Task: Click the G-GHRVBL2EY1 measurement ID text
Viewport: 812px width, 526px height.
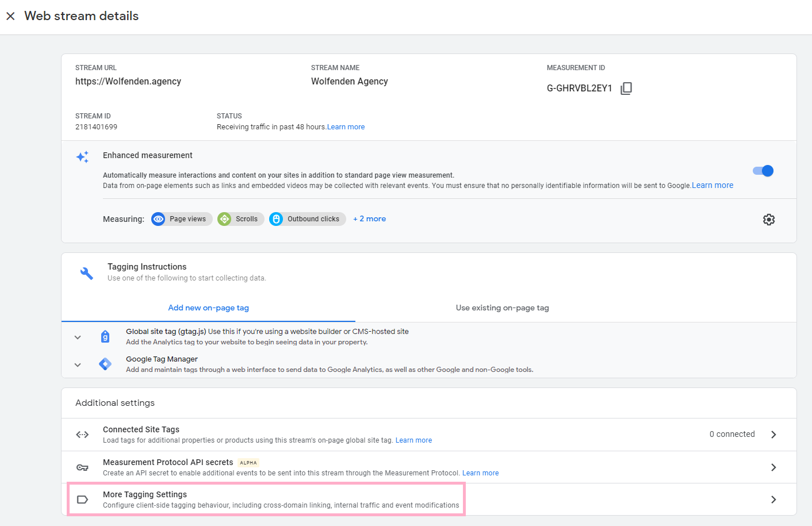Action: click(x=579, y=88)
